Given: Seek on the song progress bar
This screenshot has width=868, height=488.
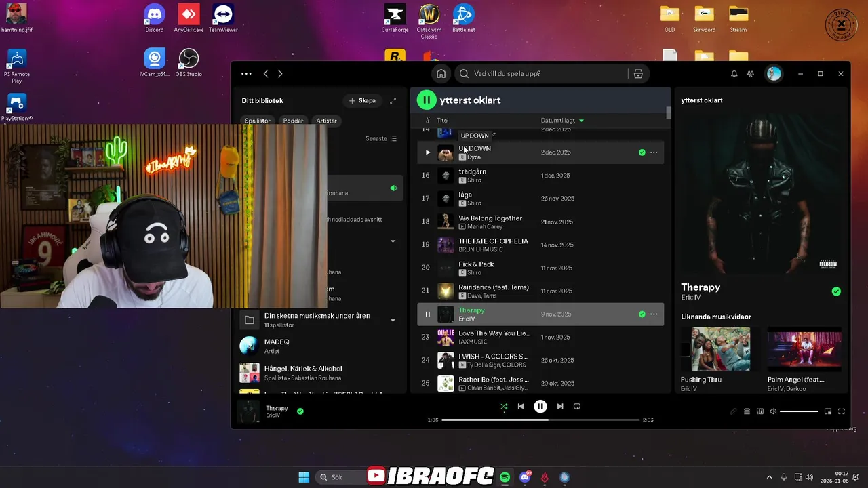Looking at the screenshot, I should pyautogui.click(x=540, y=420).
